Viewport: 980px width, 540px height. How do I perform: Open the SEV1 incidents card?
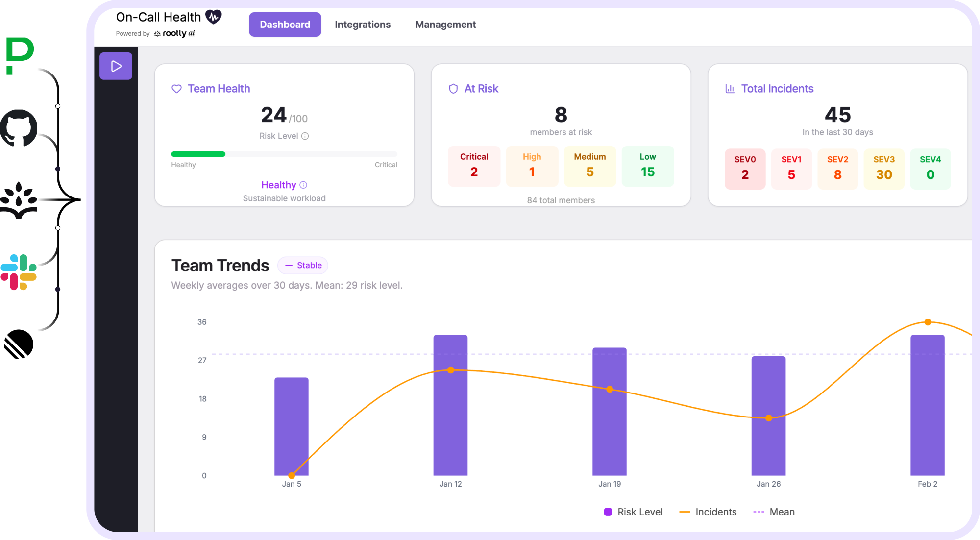click(791, 169)
